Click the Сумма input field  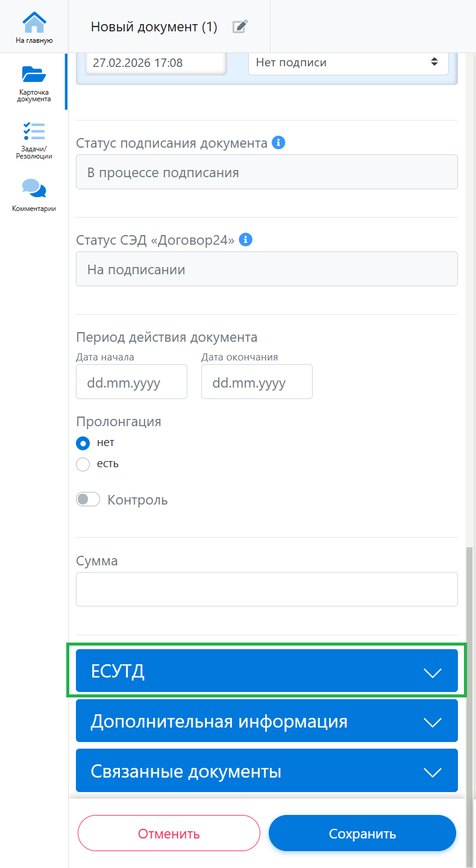tap(266, 589)
